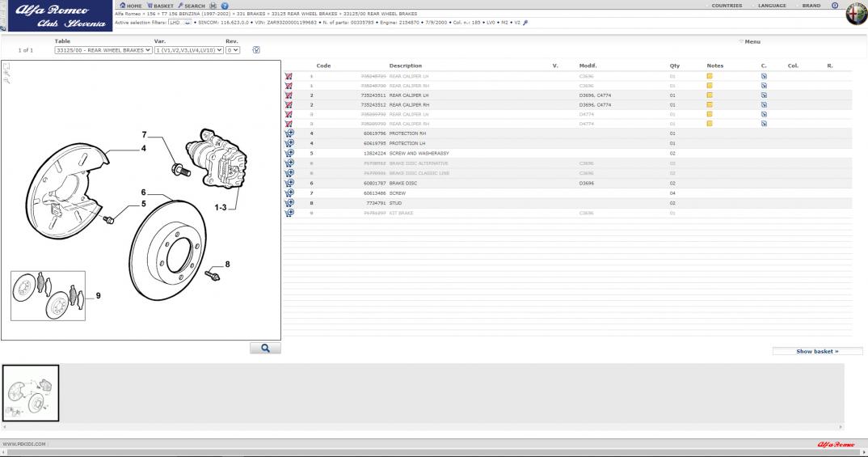Add STUD 7734791 to the basket
The image size is (868, 457).
tap(289, 203)
